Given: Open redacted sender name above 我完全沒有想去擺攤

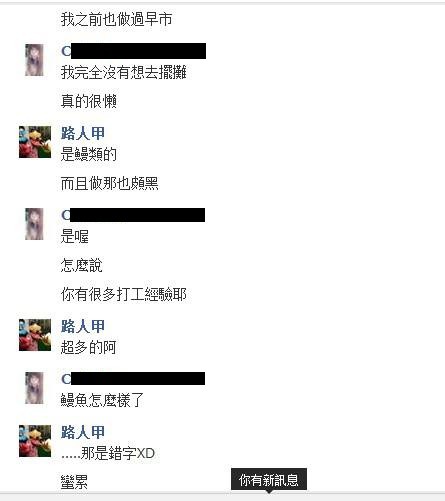Looking at the screenshot, I should point(133,51).
